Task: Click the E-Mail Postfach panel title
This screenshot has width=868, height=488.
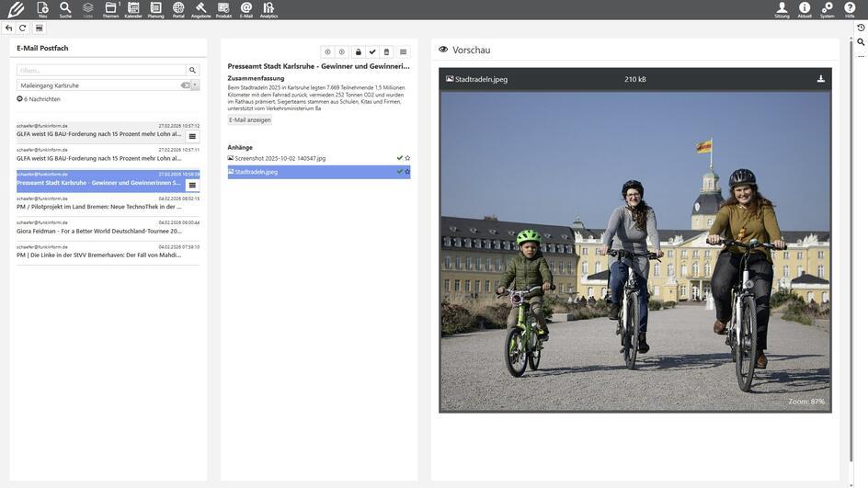Action: point(42,48)
